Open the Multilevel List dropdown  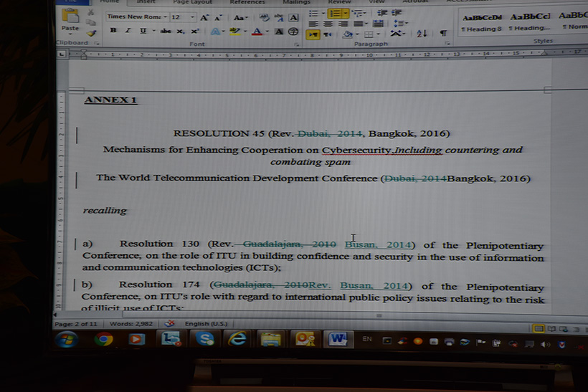click(359, 14)
